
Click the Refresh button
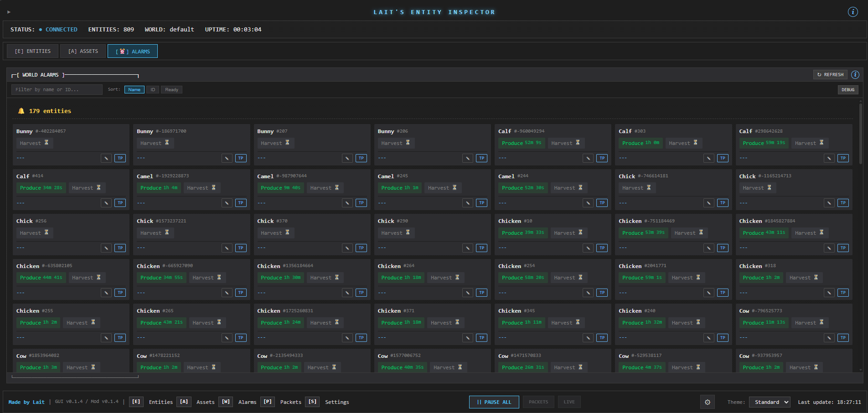click(x=830, y=75)
